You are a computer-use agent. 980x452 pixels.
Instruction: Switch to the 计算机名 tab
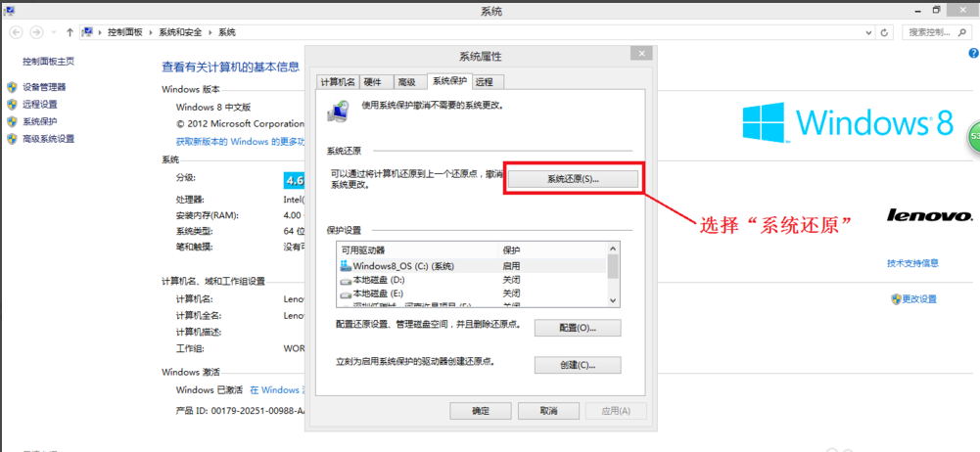tap(338, 82)
